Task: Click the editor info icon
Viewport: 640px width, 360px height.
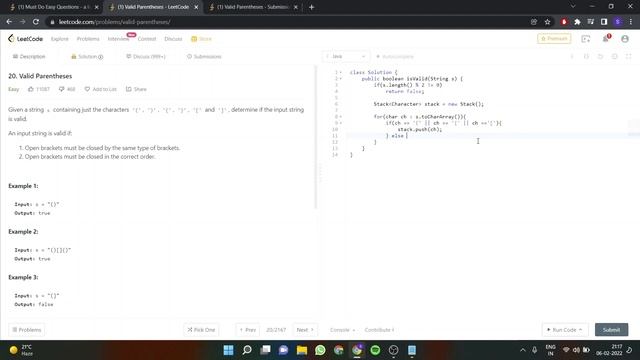Action: pos(572,56)
